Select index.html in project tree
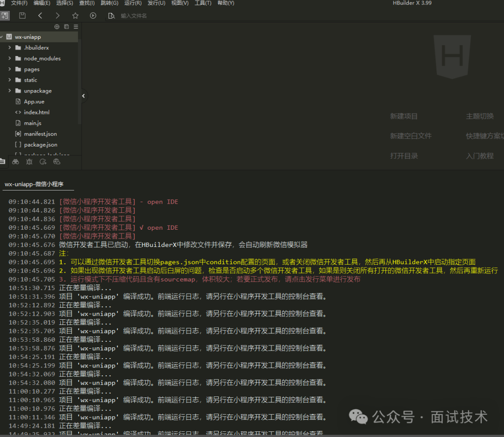Image resolution: width=504 pixels, height=437 pixels. pos(37,112)
